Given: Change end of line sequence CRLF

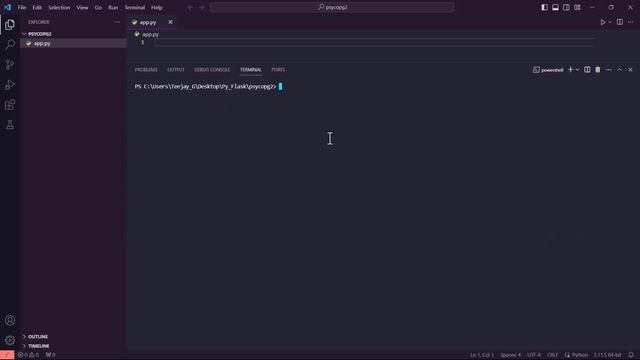Looking at the screenshot, I should pos(552,355).
